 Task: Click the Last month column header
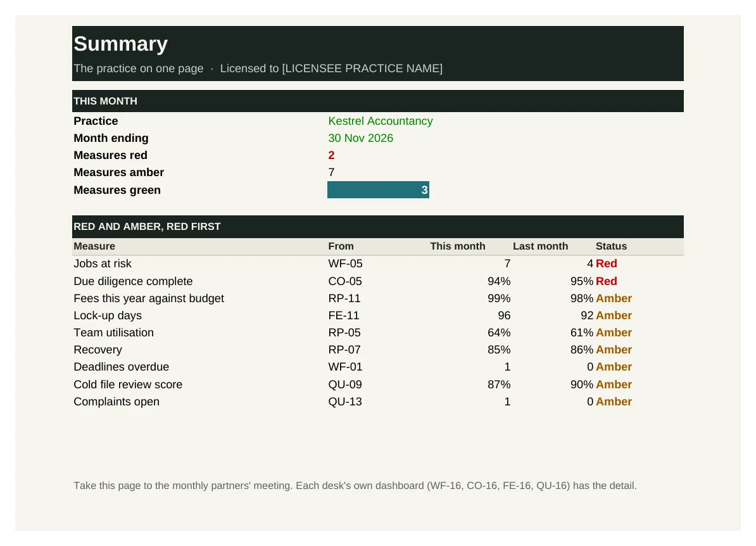pyautogui.click(x=541, y=246)
